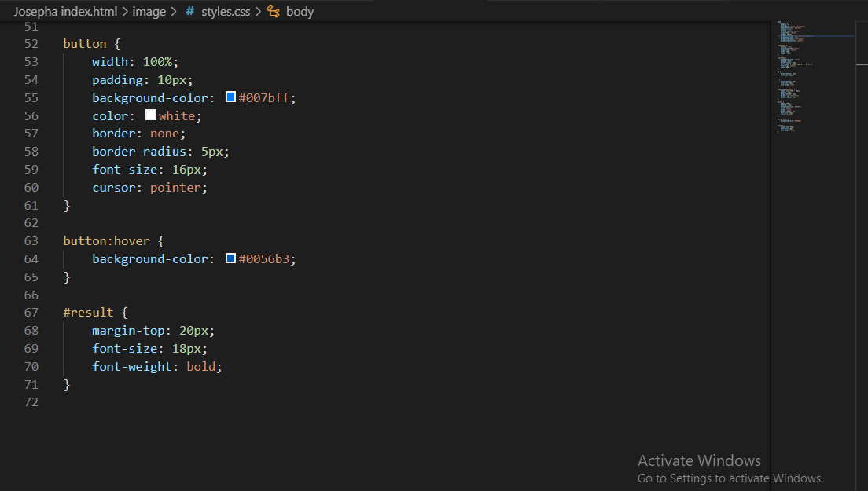The image size is (868, 491).
Task: Click the margin-top property in #result
Action: [x=128, y=331]
